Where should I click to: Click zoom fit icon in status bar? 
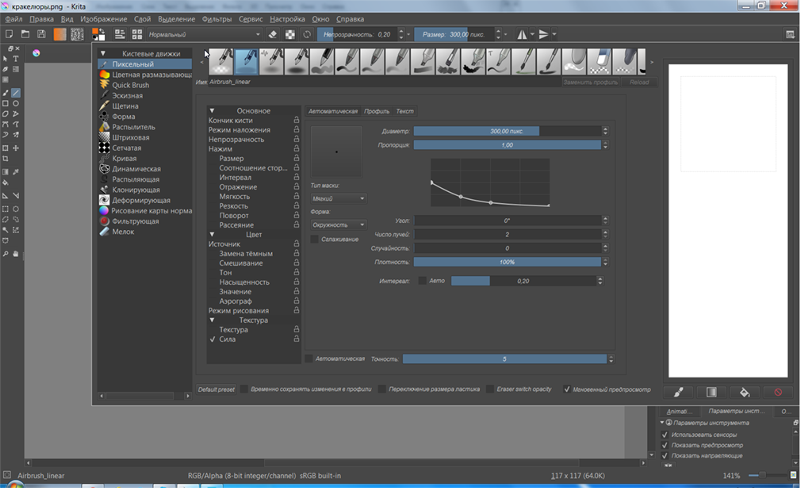pos(793,475)
